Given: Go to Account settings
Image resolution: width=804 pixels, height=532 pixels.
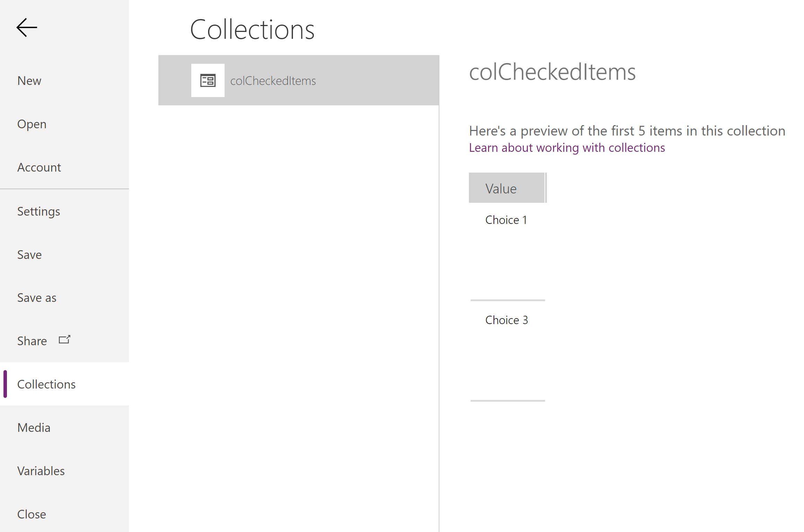Looking at the screenshot, I should tap(39, 167).
